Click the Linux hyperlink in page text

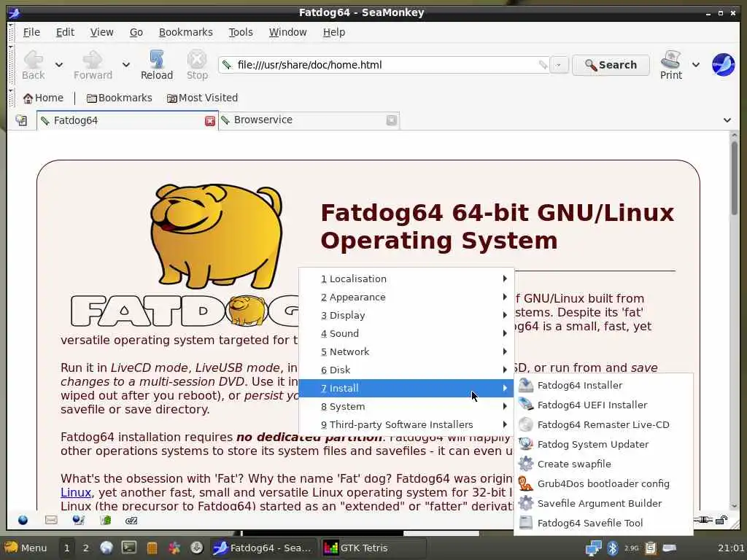[76, 492]
